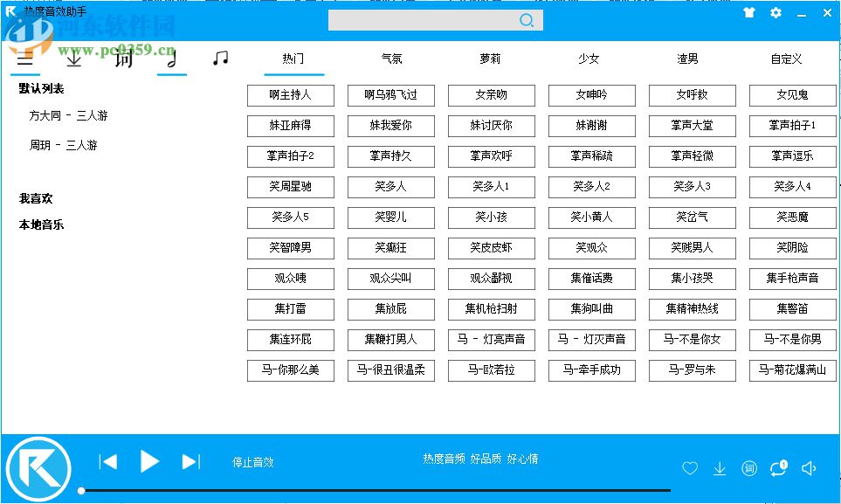Open desktop lyrics via the 词 icon
Image resolution: width=841 pixels, height=504 pixels.
(748, 468)
